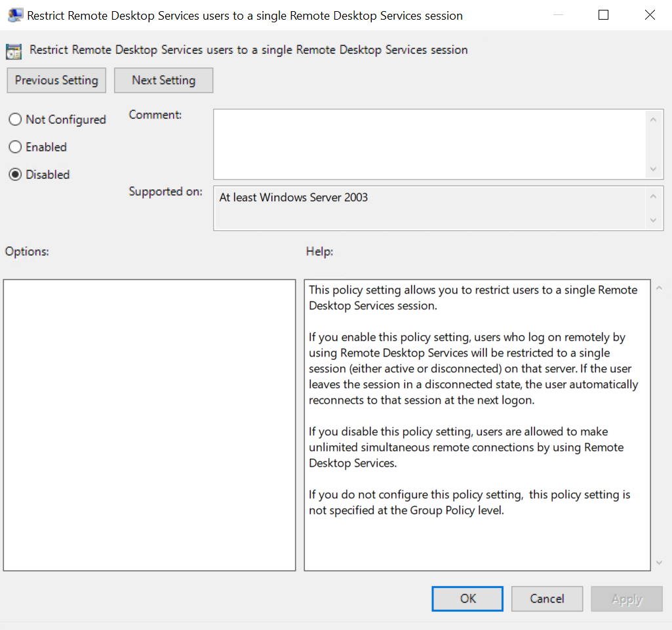Maximize the policy setting window

603,15
